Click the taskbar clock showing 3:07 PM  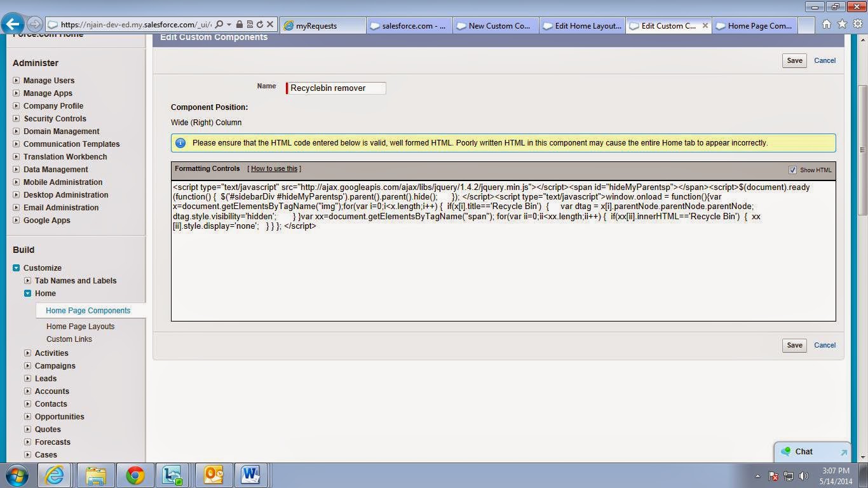click(x=836, y=476)
